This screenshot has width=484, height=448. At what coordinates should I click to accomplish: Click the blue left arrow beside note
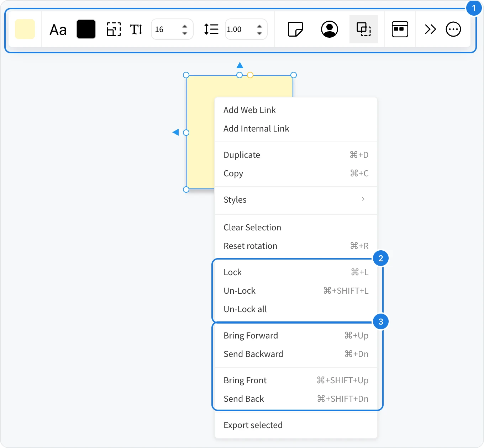(175, 132)
